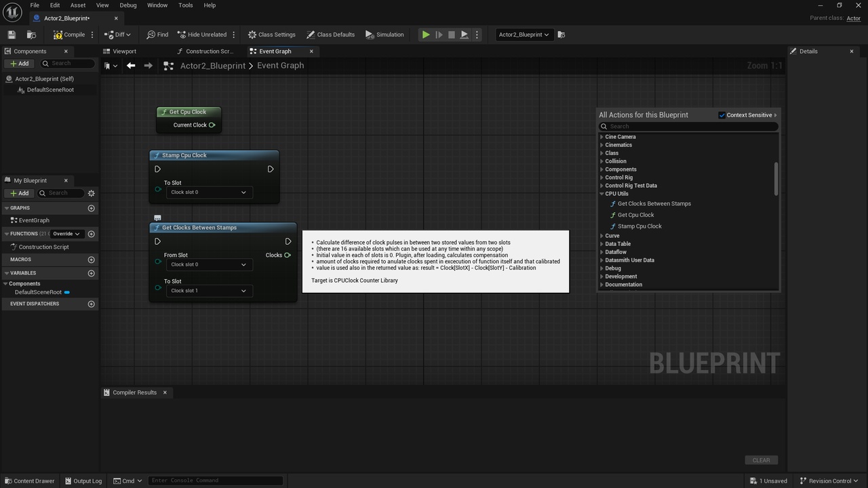Viewport: 868px width, 488px height.
Task: Save the blueprint with the toolbar save icon
Action: [12, 35]
